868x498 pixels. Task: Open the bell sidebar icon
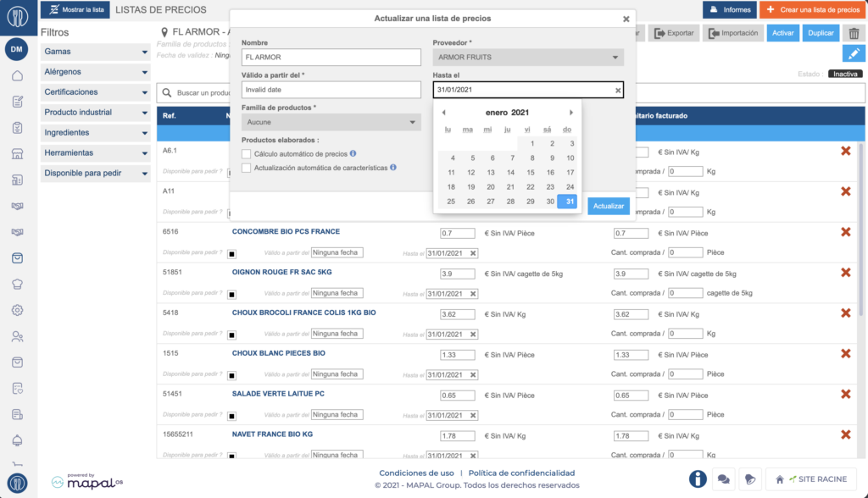click(17, 440)
